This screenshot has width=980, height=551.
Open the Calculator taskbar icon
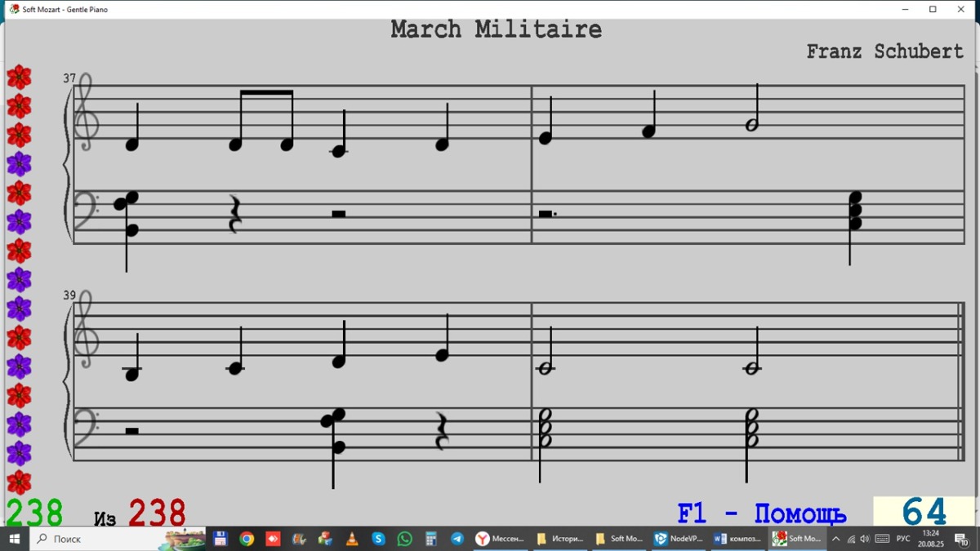point(431,539)
